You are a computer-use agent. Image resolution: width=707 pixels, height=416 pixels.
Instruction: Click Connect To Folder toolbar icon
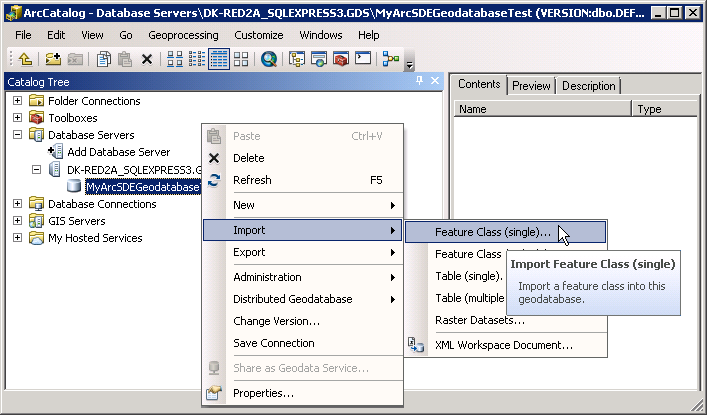point(53,59)
